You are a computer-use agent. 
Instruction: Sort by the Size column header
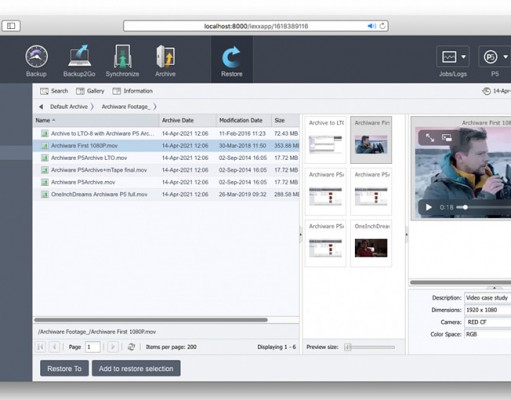pyautogui.click(x=285, y=120)
